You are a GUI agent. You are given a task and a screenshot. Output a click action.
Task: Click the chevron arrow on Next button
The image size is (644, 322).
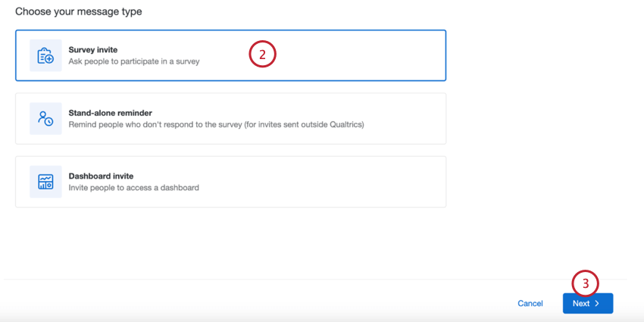point(597,304)
